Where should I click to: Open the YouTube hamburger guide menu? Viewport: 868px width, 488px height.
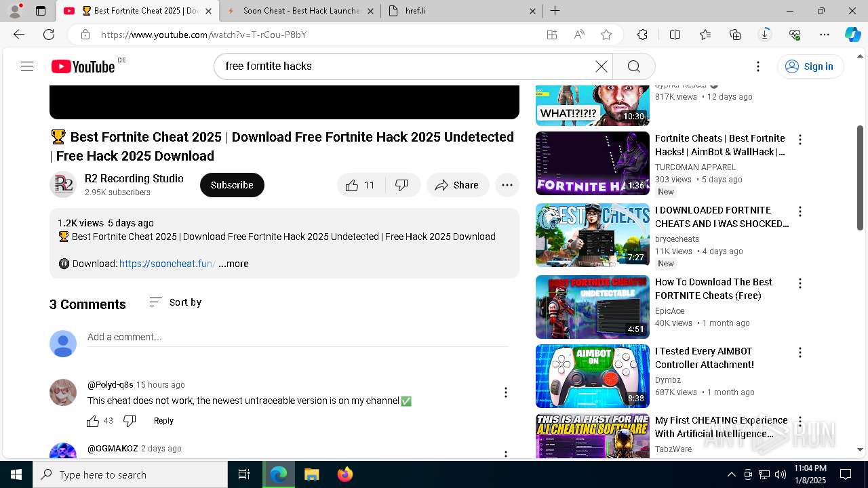[x=27, y=66]
